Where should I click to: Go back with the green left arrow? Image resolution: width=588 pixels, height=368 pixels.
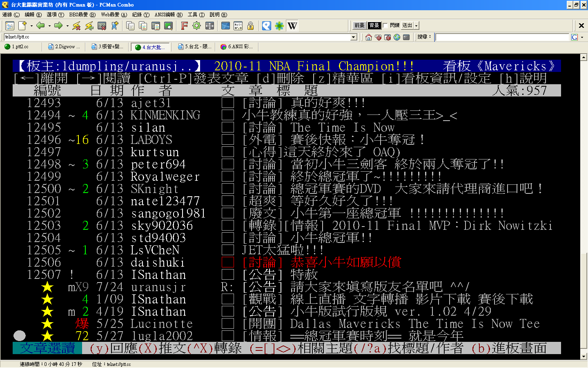coord(40,26)
